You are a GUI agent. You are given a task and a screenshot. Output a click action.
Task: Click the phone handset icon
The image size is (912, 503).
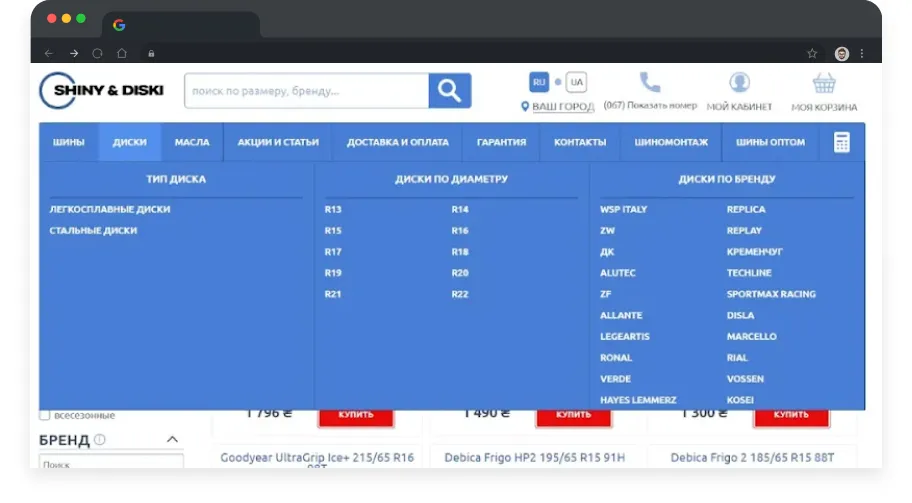point(650,83)
